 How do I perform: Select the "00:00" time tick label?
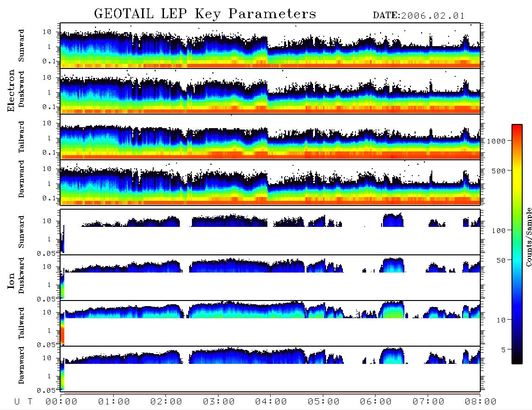coord(61,402)
